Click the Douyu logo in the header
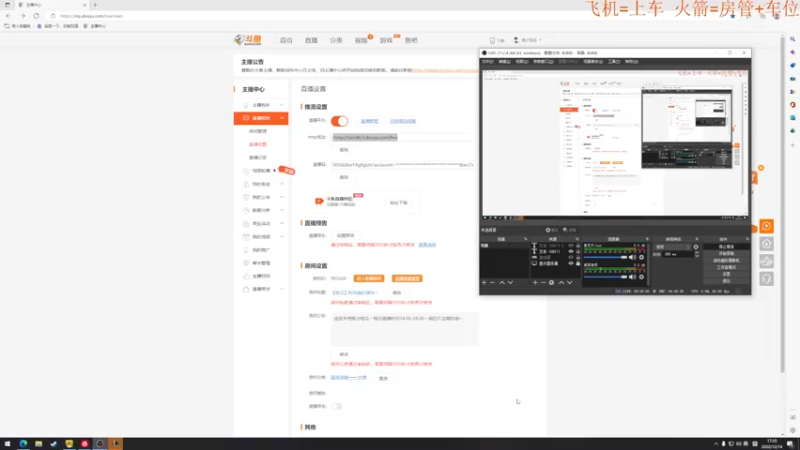This screenshot has height=450, width=800. click(x=248, y=40)
